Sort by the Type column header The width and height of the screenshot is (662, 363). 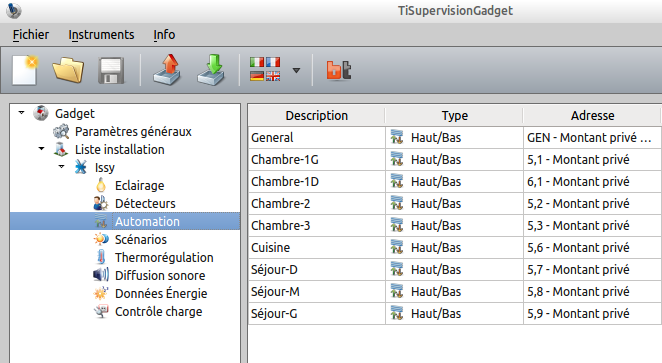455,116
